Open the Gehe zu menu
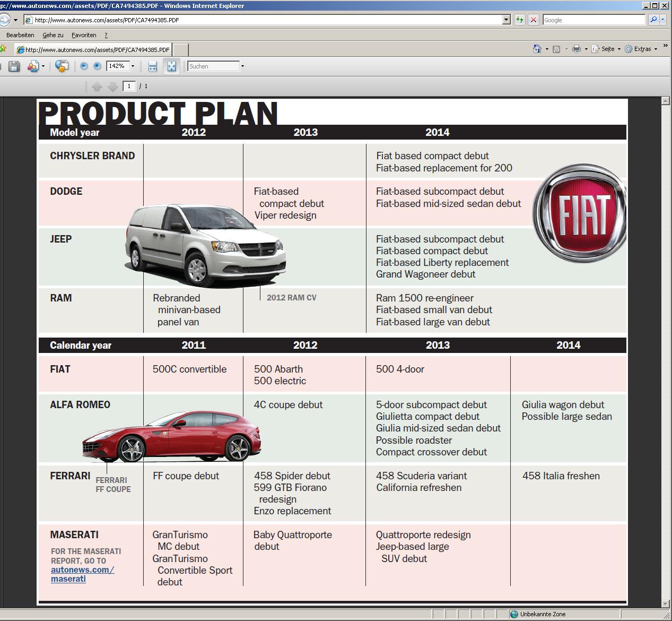Viewport: 672px width, 621px height. click(53, 35)
